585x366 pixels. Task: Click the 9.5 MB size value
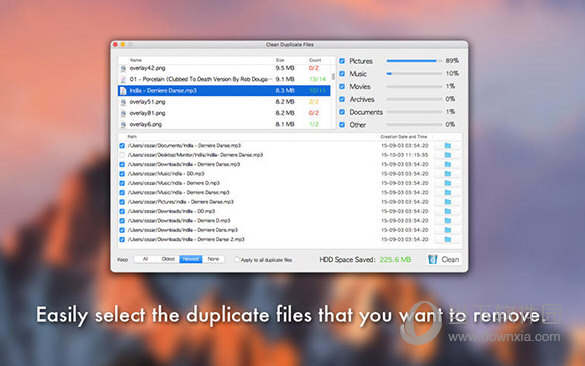coord(285,68)
